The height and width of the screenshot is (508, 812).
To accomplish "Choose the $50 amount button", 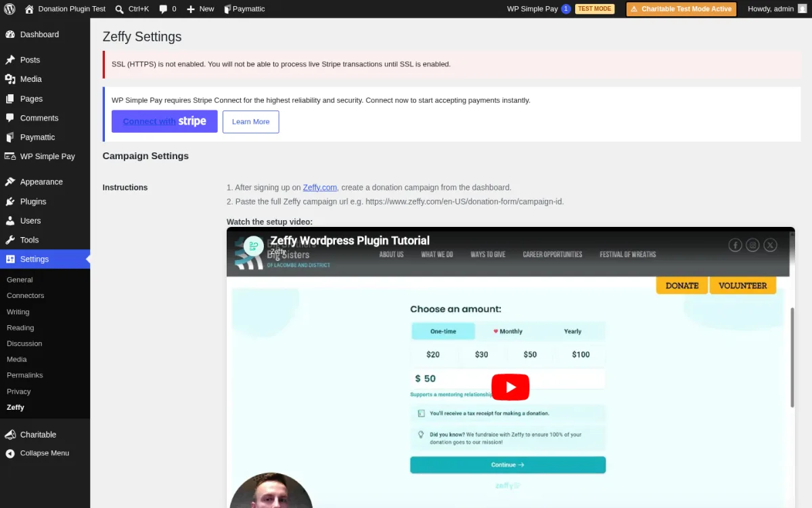I will [x=530, y=354].
